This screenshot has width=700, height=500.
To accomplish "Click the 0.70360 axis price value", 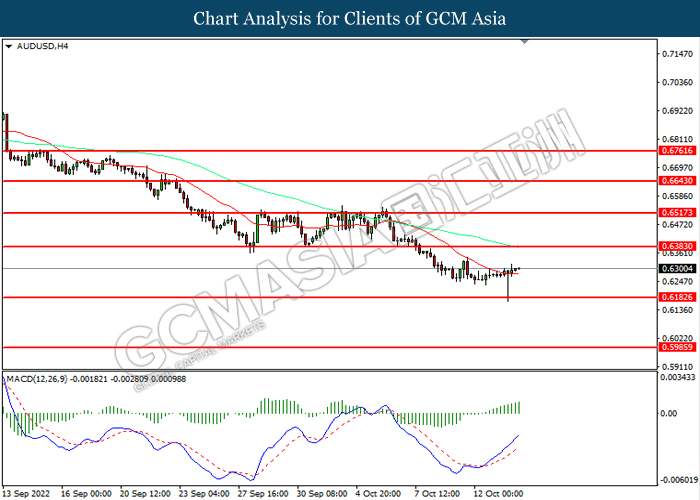I will click(677, 82).
